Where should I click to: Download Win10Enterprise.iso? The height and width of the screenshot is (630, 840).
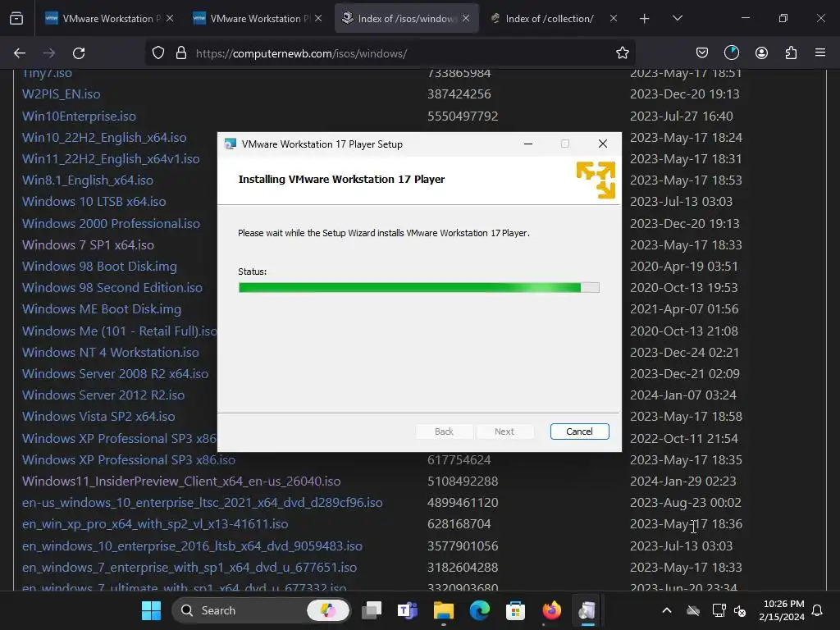[x=79, y=116]
